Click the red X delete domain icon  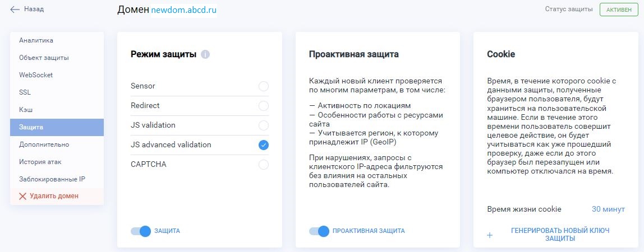(x=23, y=196)
